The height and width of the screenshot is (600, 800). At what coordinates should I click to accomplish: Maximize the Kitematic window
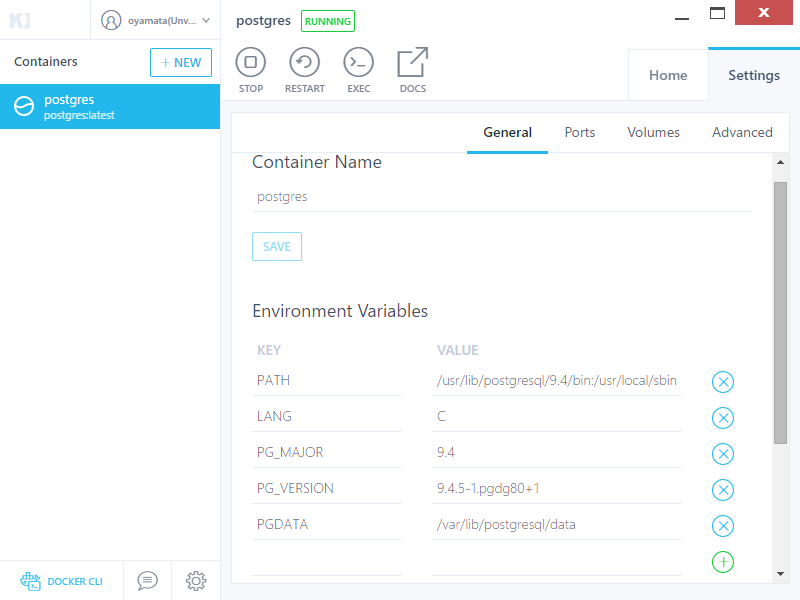[717, 13]
